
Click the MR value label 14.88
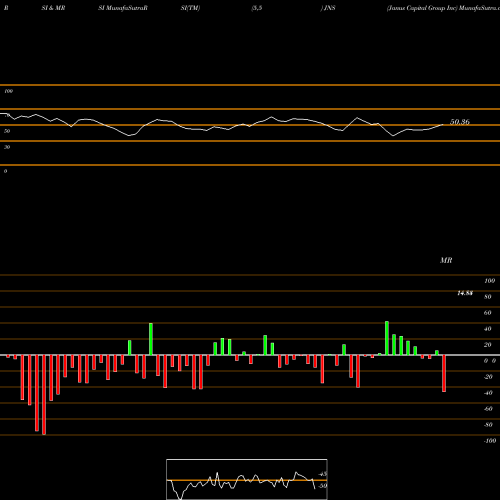point(465,293)
